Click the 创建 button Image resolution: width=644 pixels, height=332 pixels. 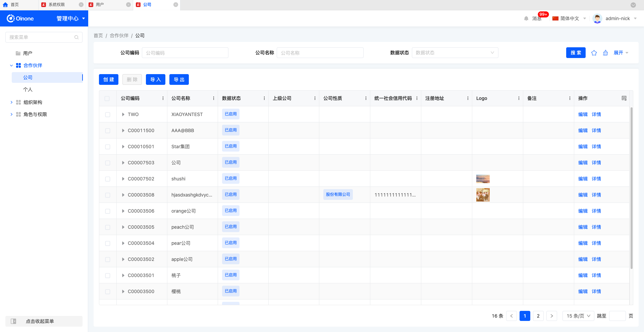(109, 79)
